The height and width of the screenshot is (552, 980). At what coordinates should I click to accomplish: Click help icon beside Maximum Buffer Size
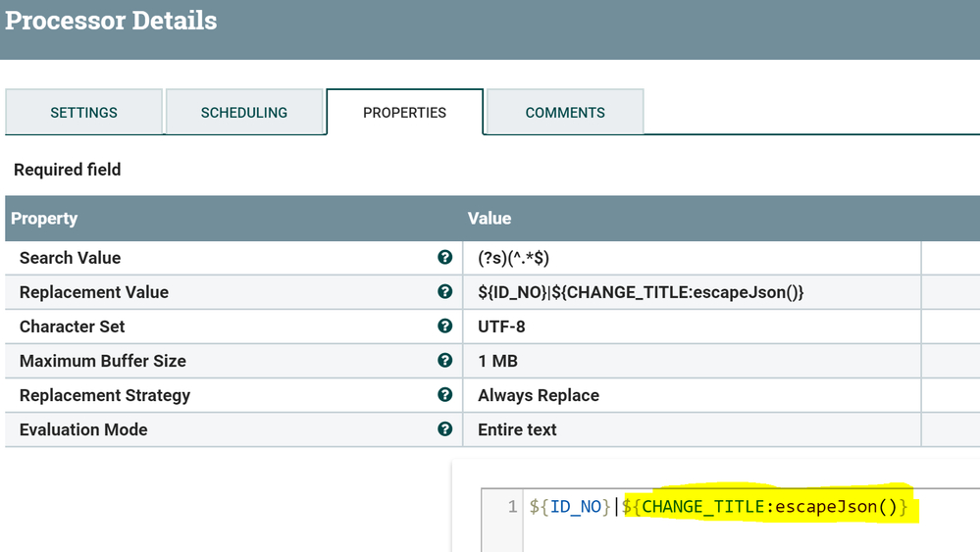pos(444,361)
